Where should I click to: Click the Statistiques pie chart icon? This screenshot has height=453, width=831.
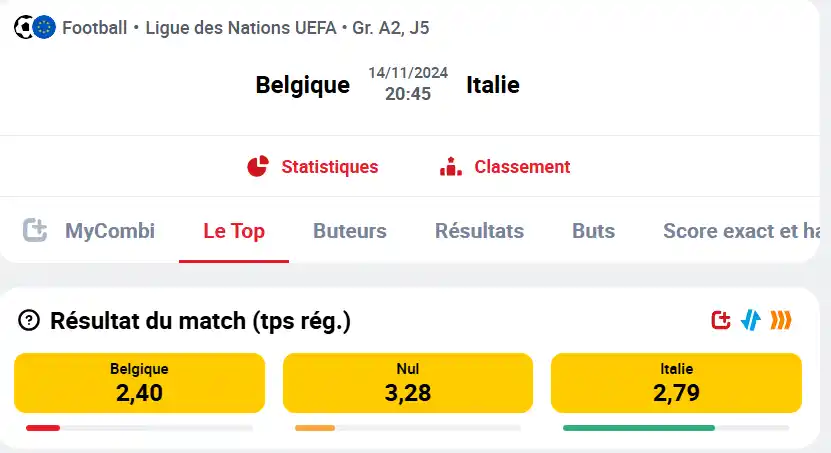[258, 166]
